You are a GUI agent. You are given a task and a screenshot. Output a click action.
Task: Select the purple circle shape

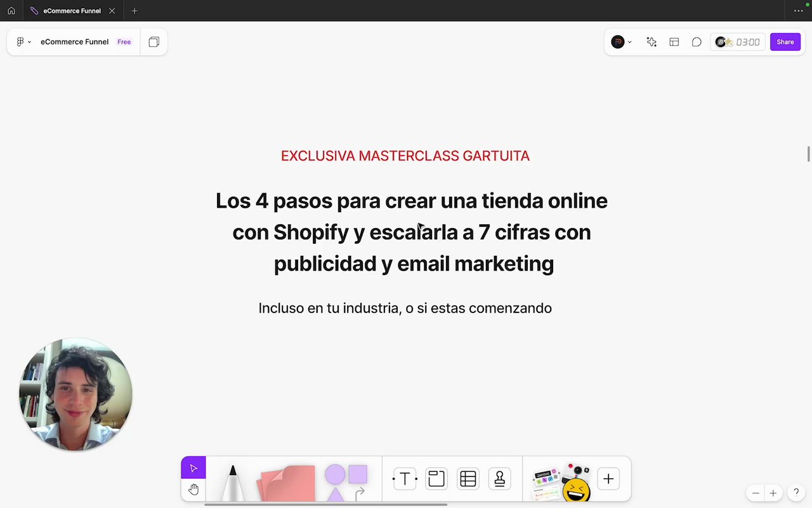[335, 474]
